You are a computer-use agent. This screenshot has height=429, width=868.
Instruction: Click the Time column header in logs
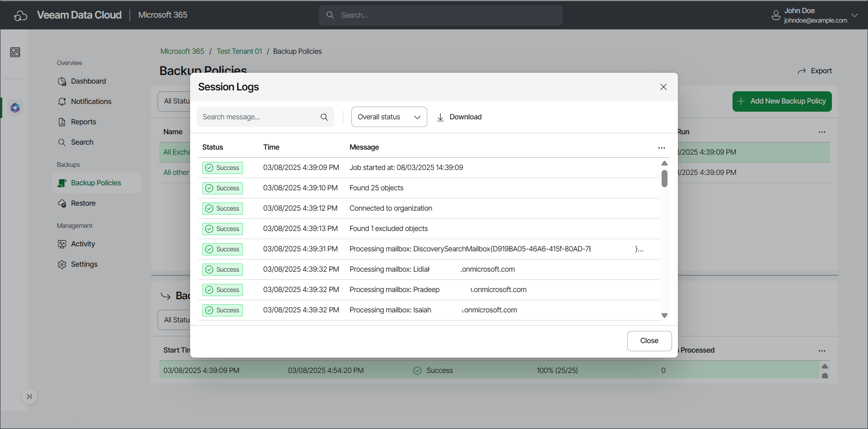click(x=271, y=147)
